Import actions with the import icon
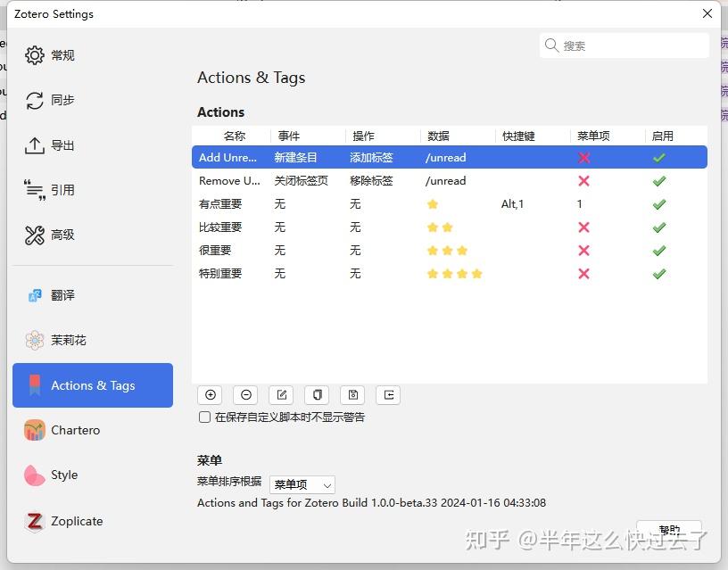Viewport: 728px width, 570px height. pos(388,394)
